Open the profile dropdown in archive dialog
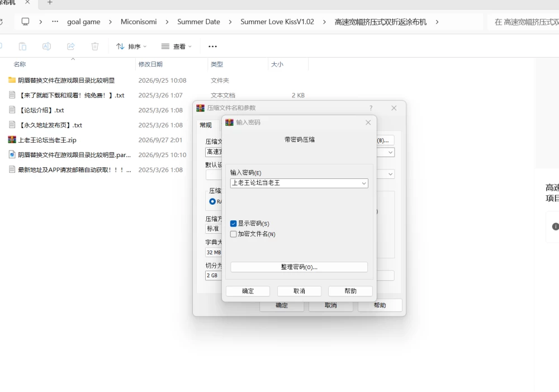This screenshot has width=559, height=392. coord(390,174)
